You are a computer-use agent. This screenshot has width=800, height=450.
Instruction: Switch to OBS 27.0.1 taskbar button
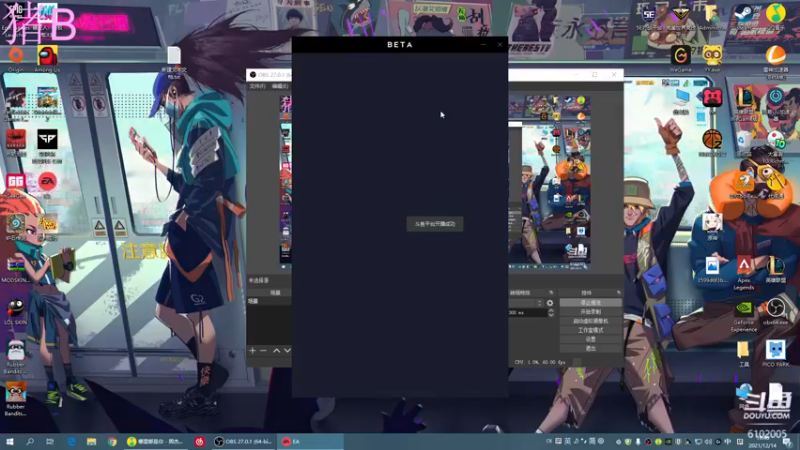(x=243, y=441)
